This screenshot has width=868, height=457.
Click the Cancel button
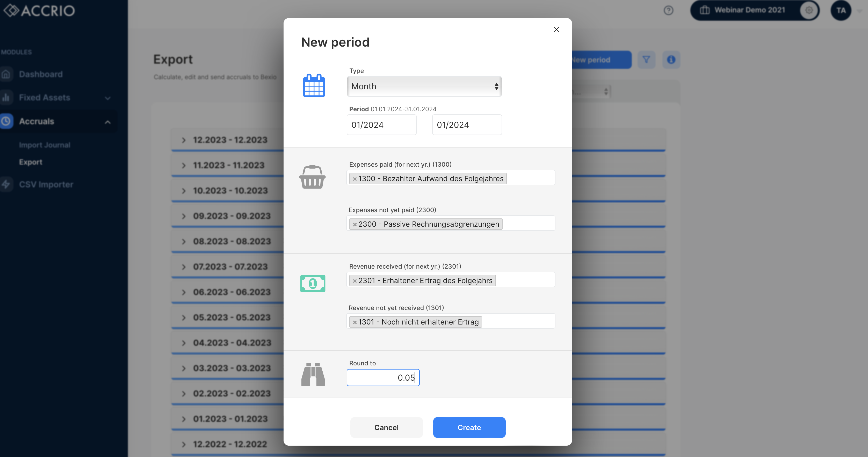click(x=386, y=427)
